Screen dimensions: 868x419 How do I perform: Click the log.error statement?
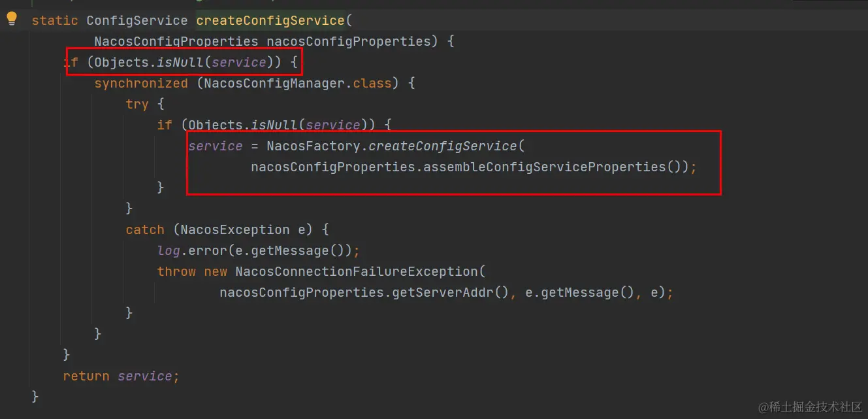click(259, 250)
